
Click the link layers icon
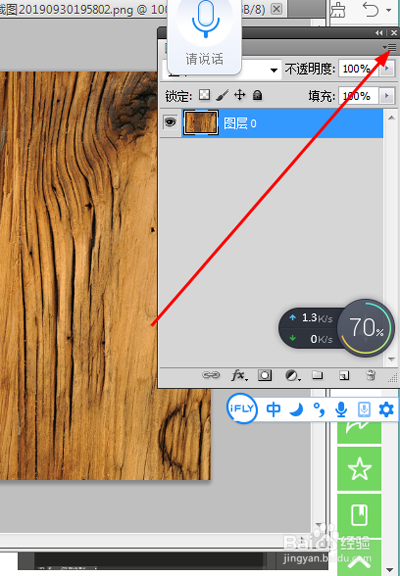click(x=211, y=375)
